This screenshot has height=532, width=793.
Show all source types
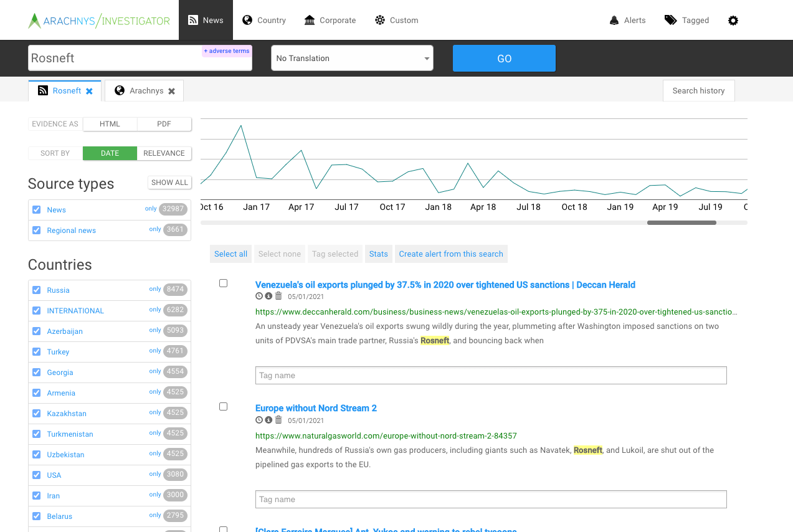(x=169, y=183)
